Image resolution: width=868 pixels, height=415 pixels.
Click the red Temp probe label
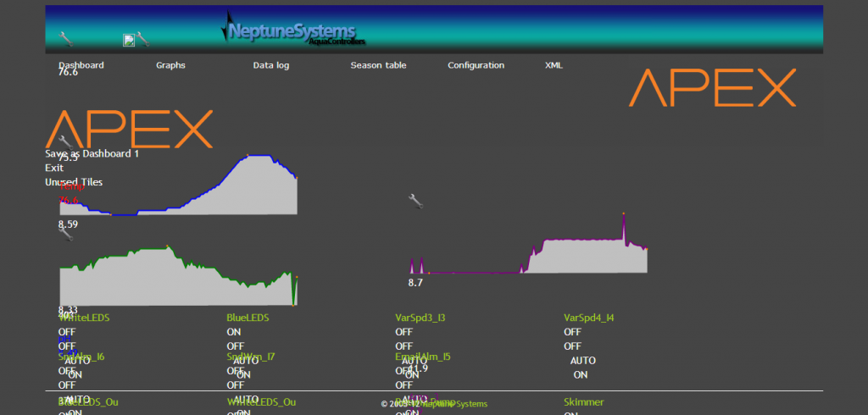tap(72, 186)
